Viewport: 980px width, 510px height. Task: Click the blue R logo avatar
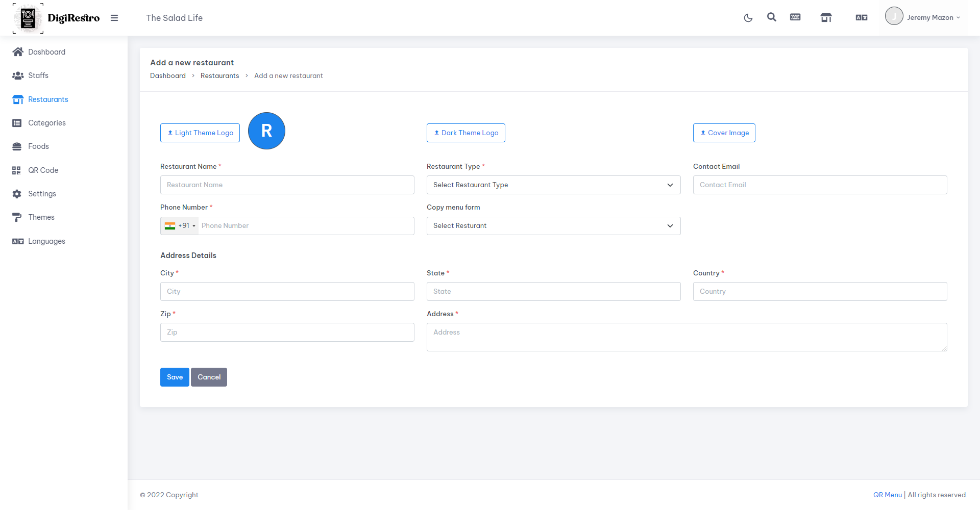tap(266, 131)
